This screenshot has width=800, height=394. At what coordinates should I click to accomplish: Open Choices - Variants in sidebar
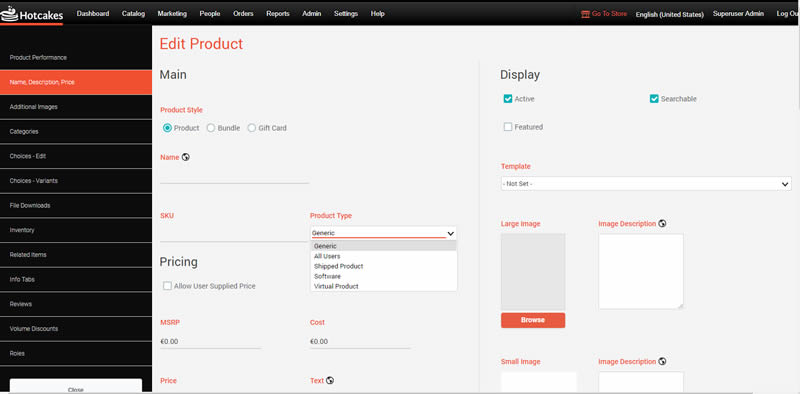(76, 181)
